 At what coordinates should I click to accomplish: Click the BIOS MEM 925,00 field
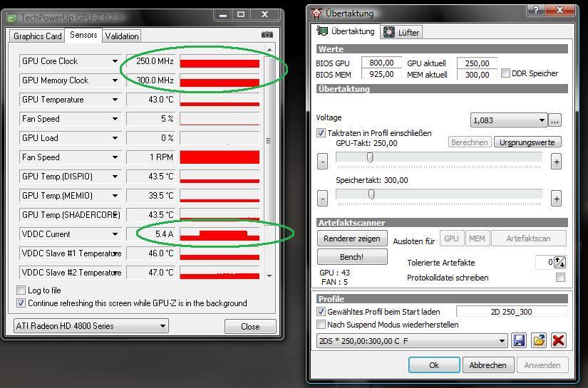click(381, 74)
